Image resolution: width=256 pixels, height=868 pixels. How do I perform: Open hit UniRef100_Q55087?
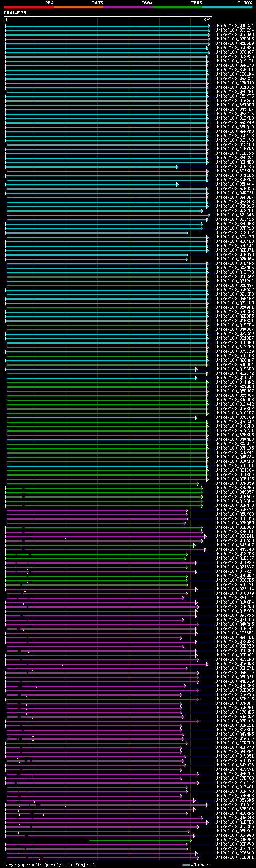coord(234,395)
